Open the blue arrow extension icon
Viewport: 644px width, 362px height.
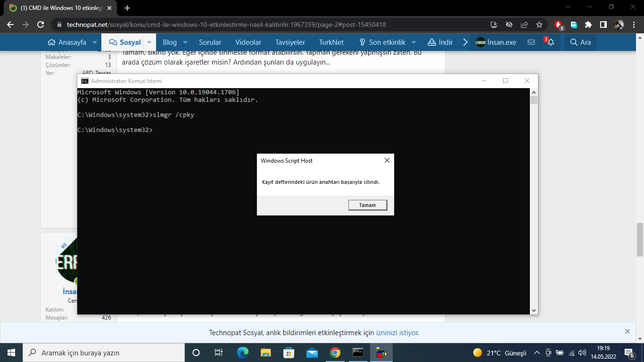574,25
